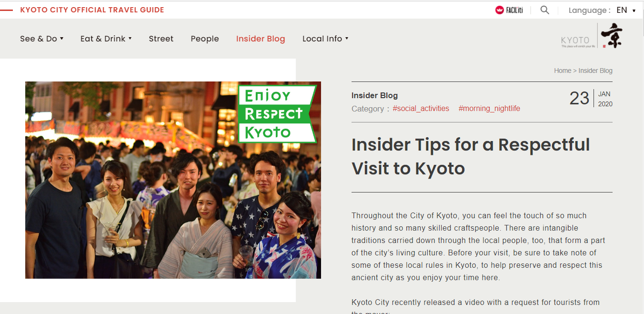The image size is (644, 314).
Task: Click the red dash beside site title
Action: [x=7, y=10]
